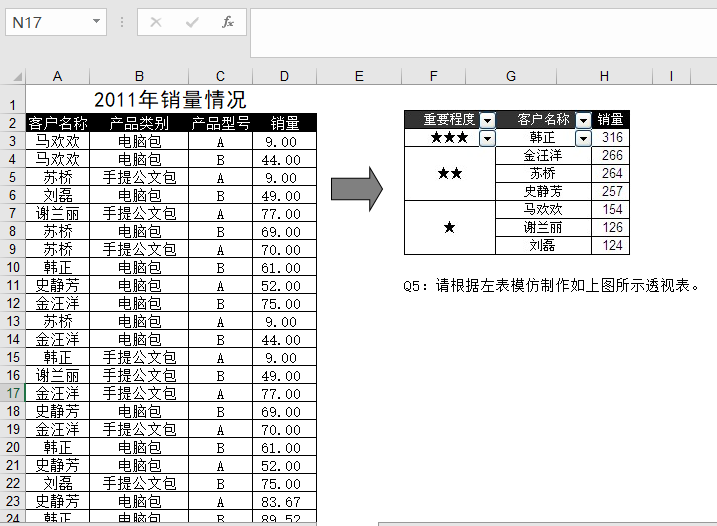Click cell 刘磊 in row 6
717x526 pixels.
click(x=58, y=195)
